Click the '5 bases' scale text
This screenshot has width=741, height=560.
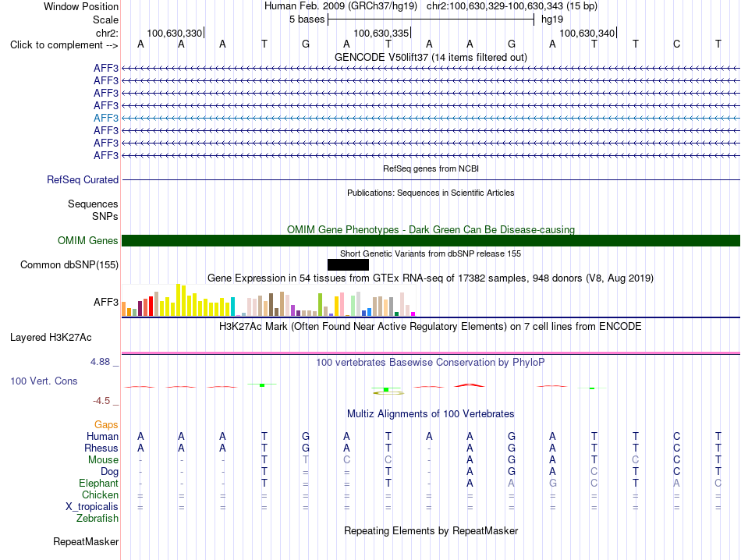[307, 19]
